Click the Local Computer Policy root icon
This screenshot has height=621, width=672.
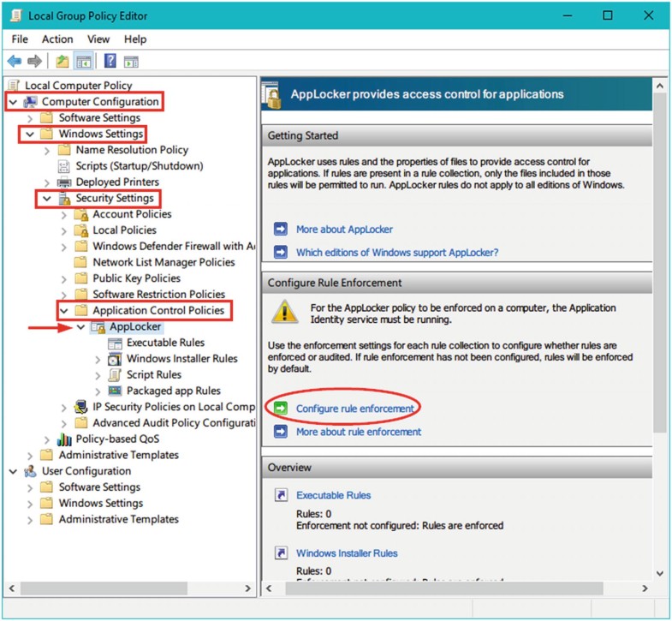click(x=15, y=86)
